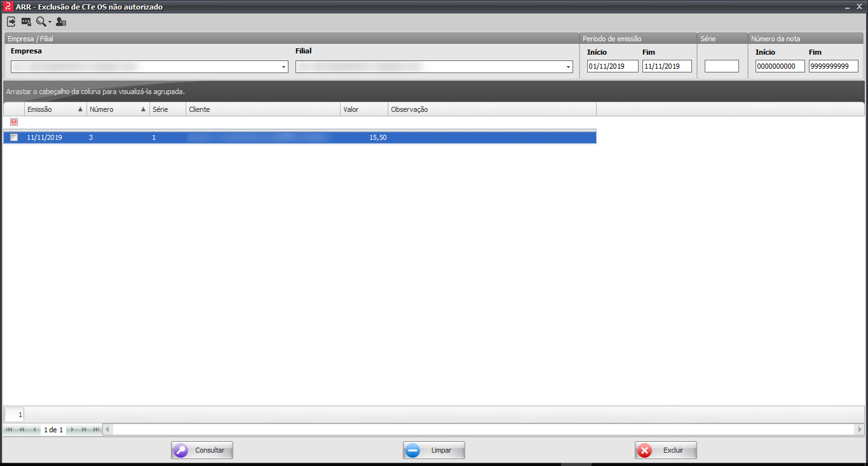
Task: Click the Consultar button
Action: pos(202,450)
